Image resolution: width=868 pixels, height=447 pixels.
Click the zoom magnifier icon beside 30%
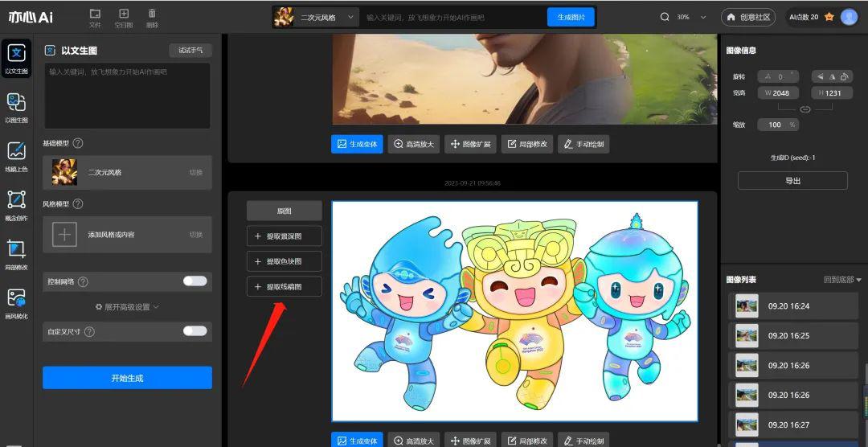(x=665, y=17)
